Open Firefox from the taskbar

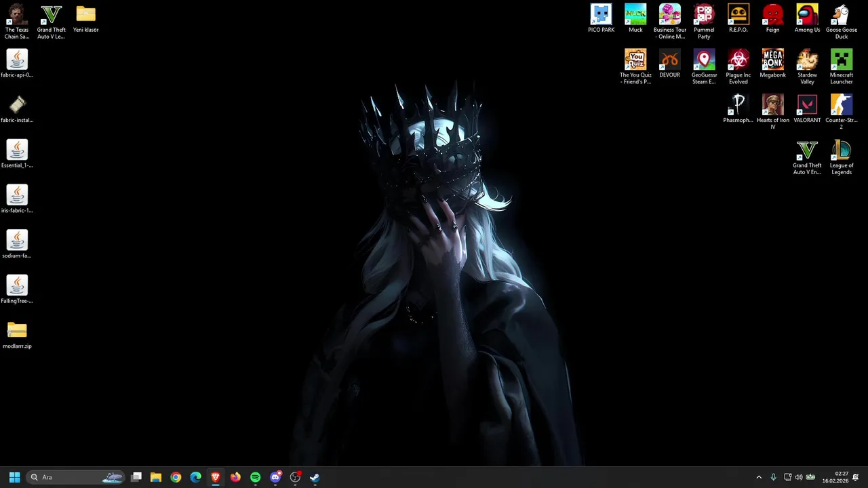pos(235,477)
